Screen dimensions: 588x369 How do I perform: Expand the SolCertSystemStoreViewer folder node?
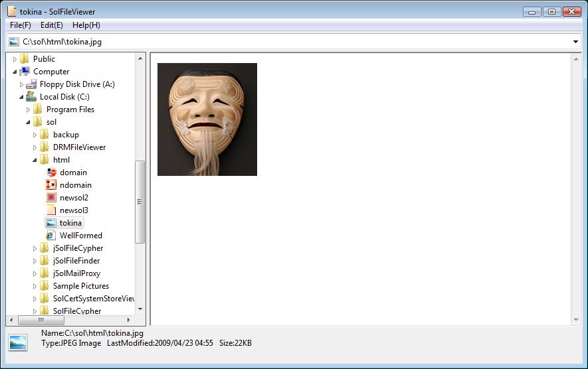point(35,299)
